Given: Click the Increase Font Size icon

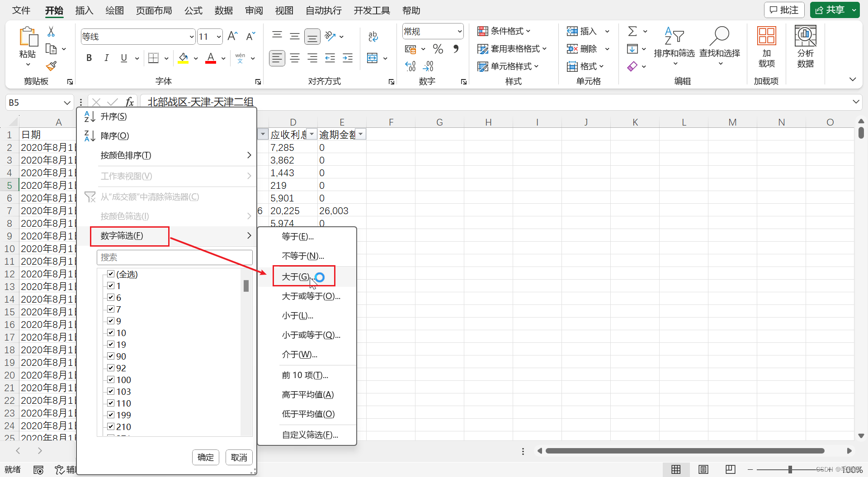Looking at the screenshot, I should pyautogui.click(x=232, y=36).
